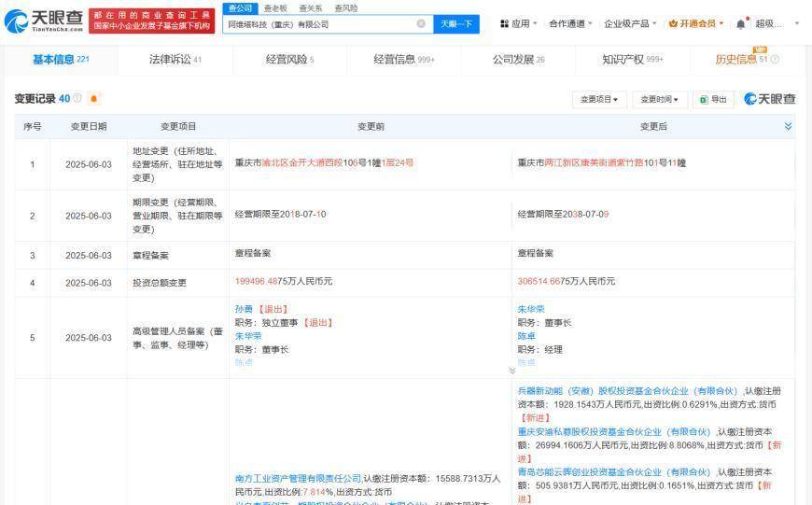Select the 经营信息 tab
Screen dimensions: 812x505
404,60
